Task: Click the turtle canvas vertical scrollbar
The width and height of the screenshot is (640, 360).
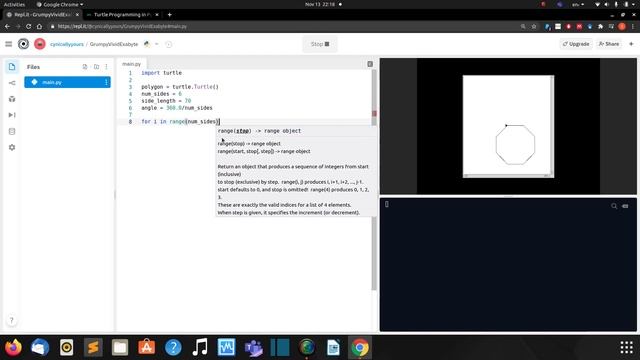Action: pos(552,125)
